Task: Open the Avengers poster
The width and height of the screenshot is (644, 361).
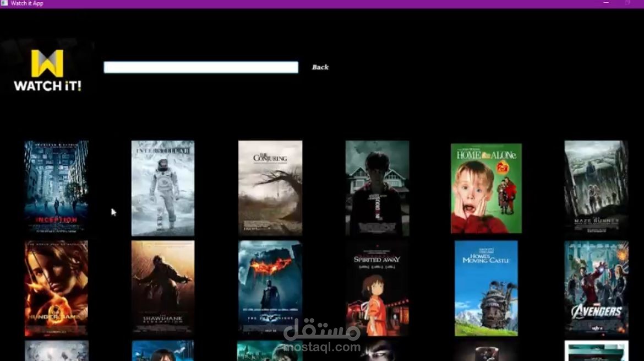Action: coord(596,288)
